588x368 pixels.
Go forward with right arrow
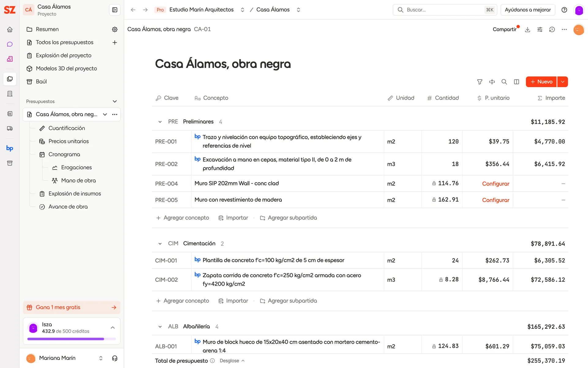[x=145, y=10]
